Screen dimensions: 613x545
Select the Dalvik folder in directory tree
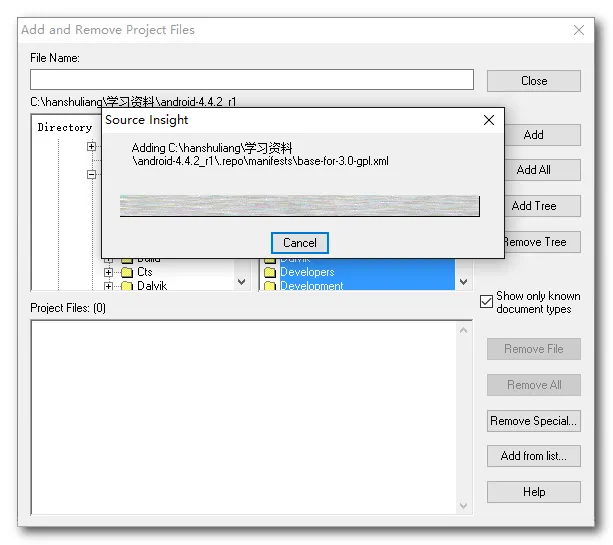152,286
